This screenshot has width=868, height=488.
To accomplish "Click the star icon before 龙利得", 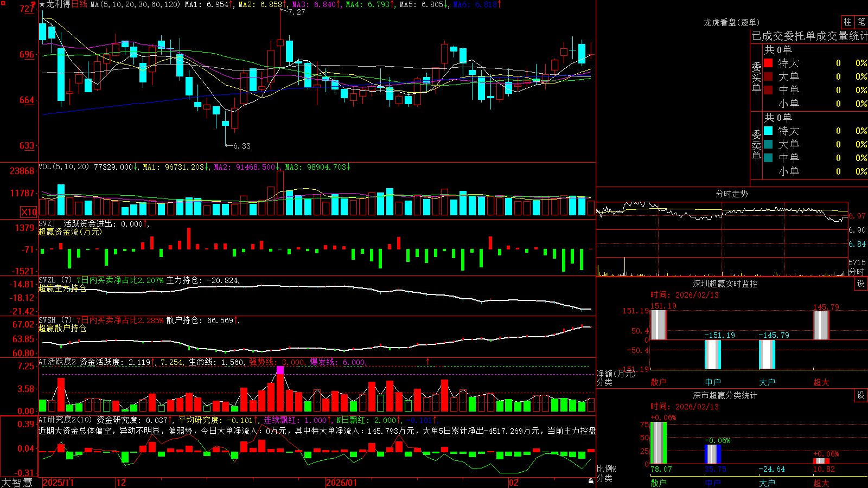I will (42, 4).
